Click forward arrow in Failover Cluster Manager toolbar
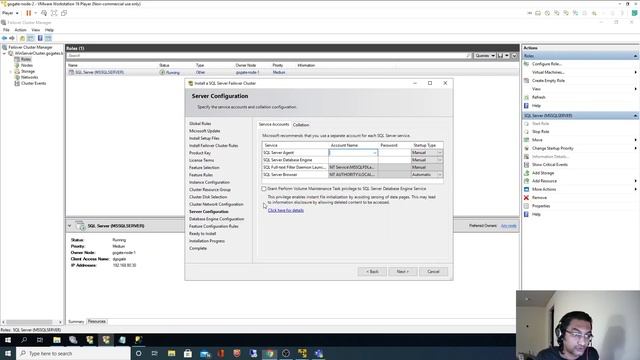Image resolution: width=640 pixels, height=360 pixels. (12, 38)
